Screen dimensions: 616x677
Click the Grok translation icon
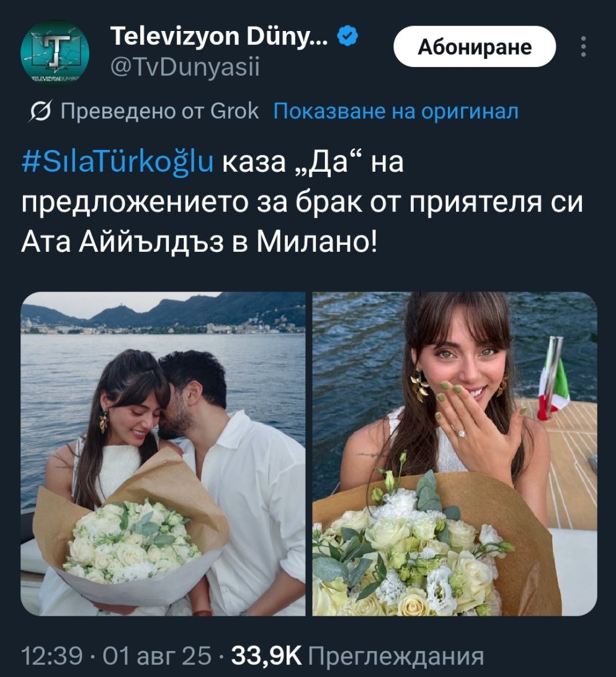coord(41,112)
